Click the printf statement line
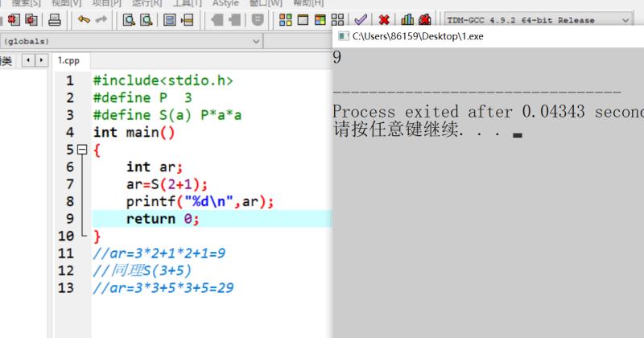 (x=200, y=202)
